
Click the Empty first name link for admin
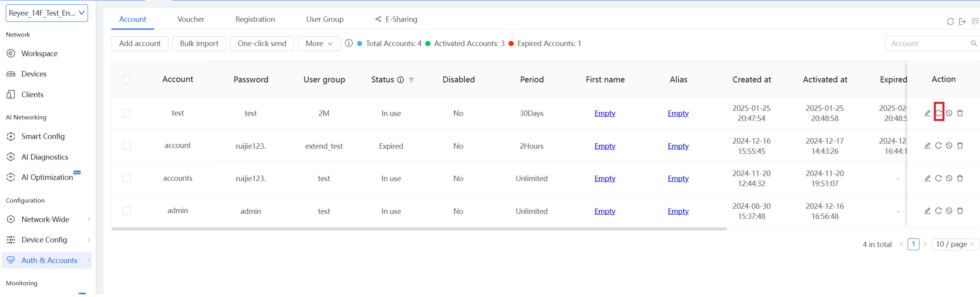[605, 211]
